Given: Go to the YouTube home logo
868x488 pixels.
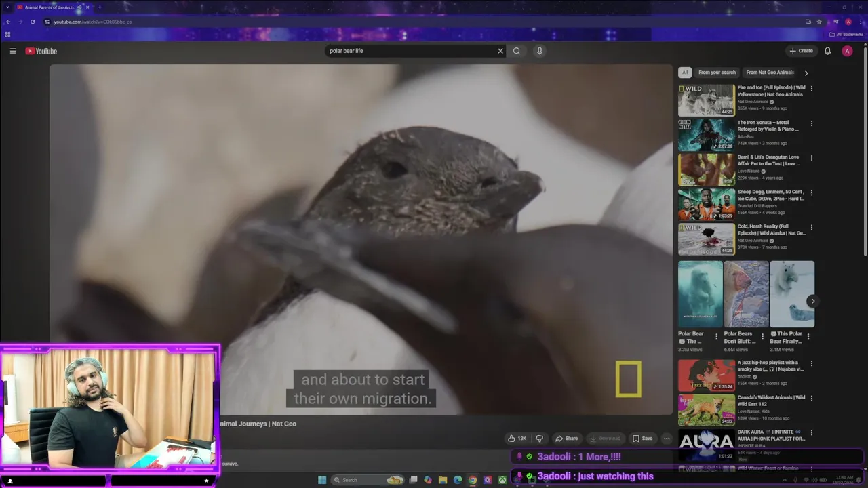Looking at the screenshot, I should pyautogui.click(x=41, y=52).
